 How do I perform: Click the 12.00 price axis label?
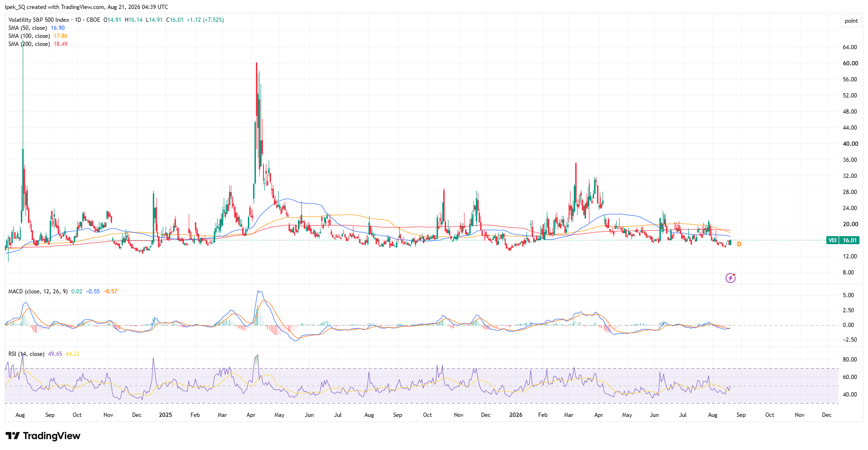pyautogui.click(x=850, y=256)
